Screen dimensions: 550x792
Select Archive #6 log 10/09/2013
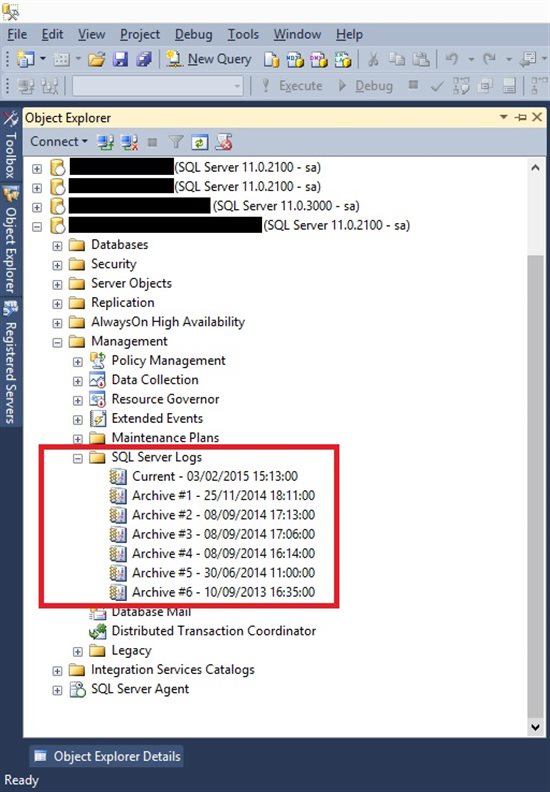[223, 592]
